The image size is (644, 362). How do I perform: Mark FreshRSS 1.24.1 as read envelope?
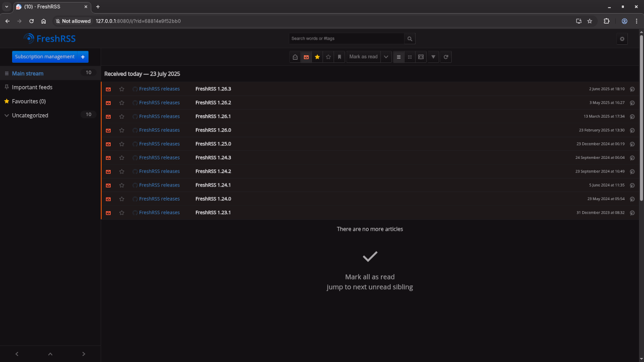pos(108,185)
